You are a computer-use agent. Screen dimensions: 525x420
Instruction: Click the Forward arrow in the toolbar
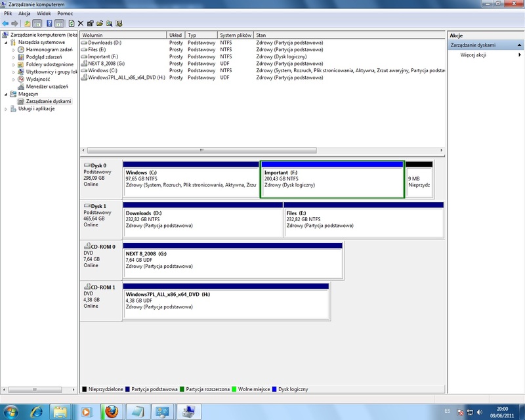click(14, 24)
